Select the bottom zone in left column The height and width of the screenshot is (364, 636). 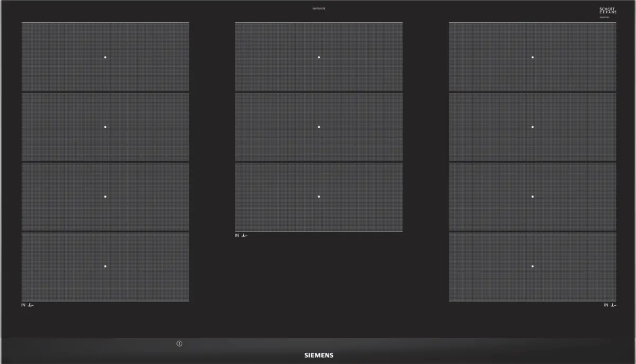pos(105,267)
